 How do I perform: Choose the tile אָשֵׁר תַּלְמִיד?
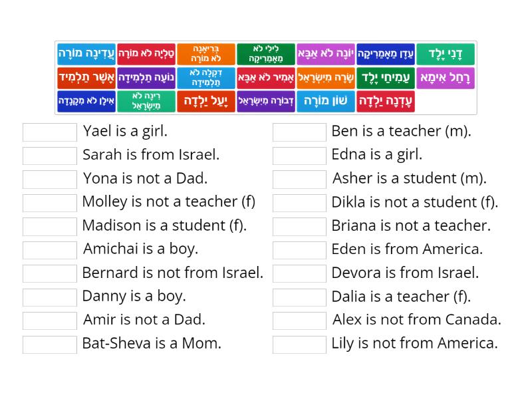[84, 77]
